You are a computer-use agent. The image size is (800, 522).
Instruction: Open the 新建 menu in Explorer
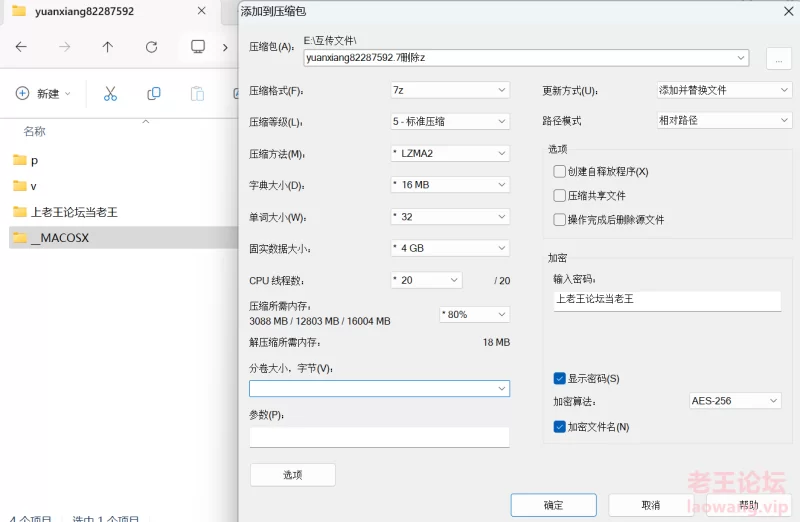click(x=43, y=93)
